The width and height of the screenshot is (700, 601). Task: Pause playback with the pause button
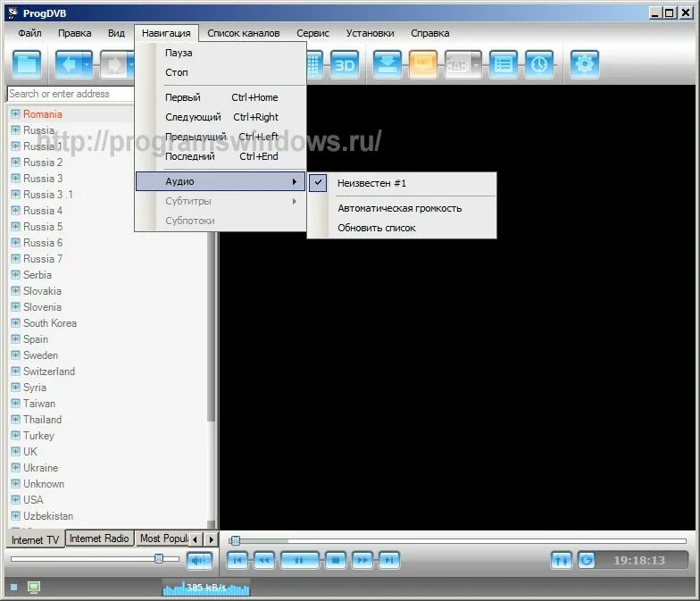pyautogui.click(x=300, y=560)
